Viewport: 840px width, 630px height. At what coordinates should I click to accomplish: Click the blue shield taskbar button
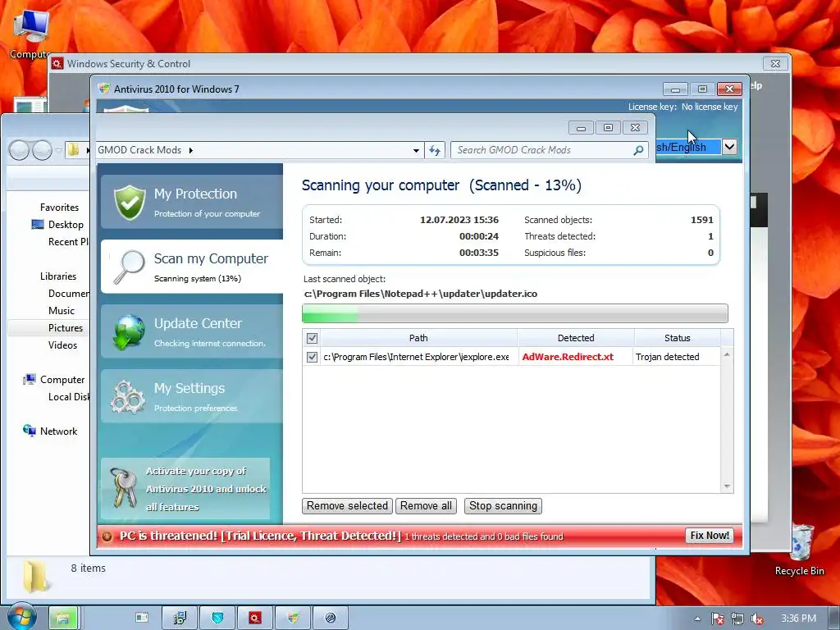(x=217, y=618)
